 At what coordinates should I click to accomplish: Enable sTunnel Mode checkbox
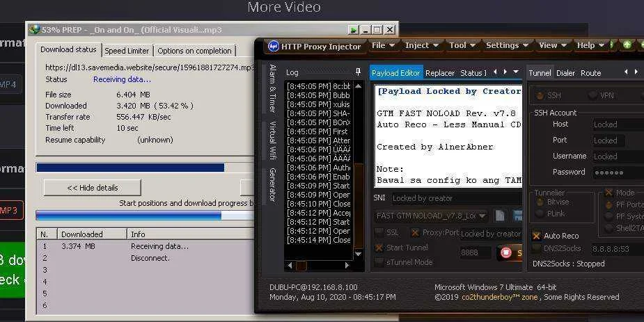coord(379,262)
